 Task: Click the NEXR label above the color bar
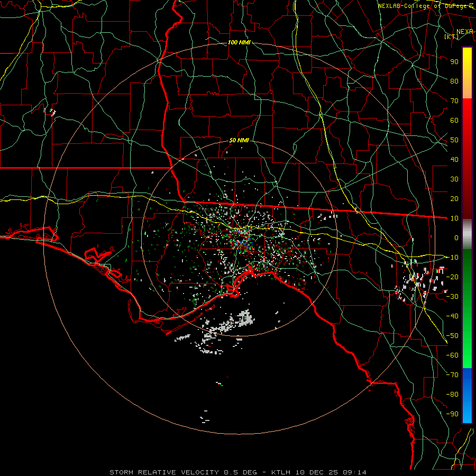click(x=464, y=32)
